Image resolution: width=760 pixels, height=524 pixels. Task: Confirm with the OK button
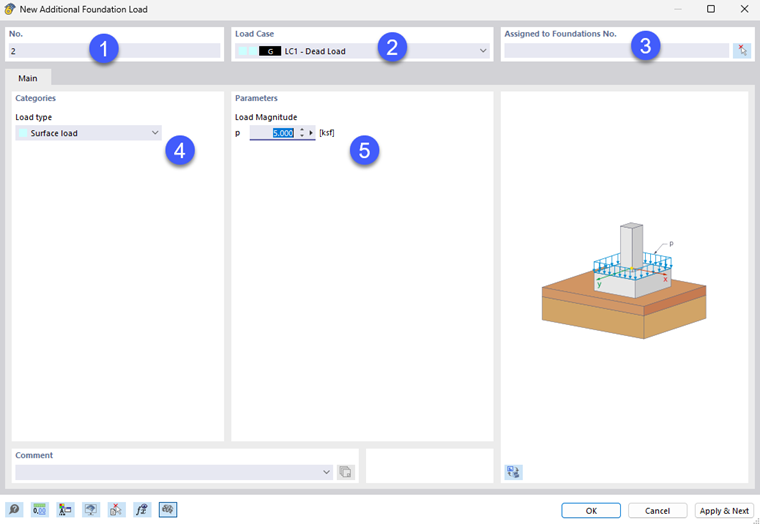(x=591, y=510)
